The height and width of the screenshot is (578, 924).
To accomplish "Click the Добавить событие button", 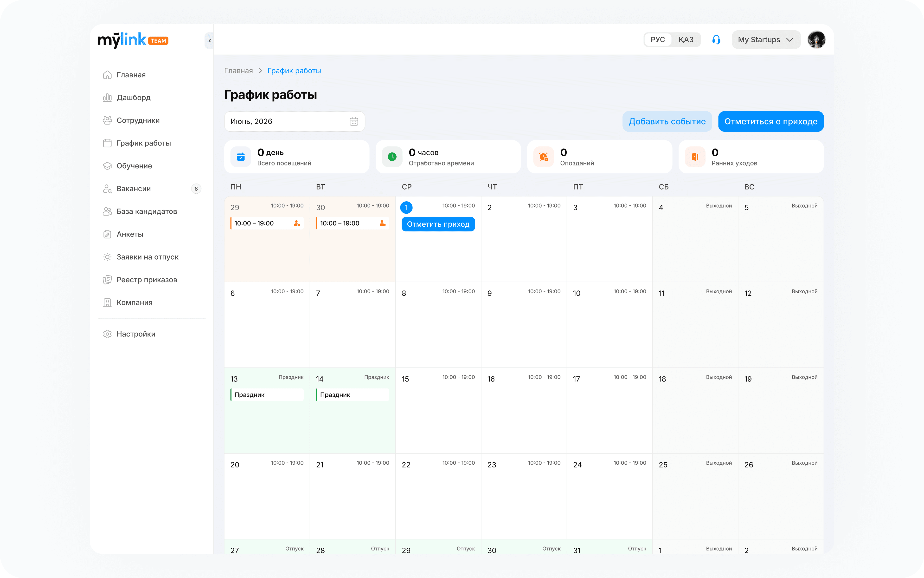I will tap(667, 122).
